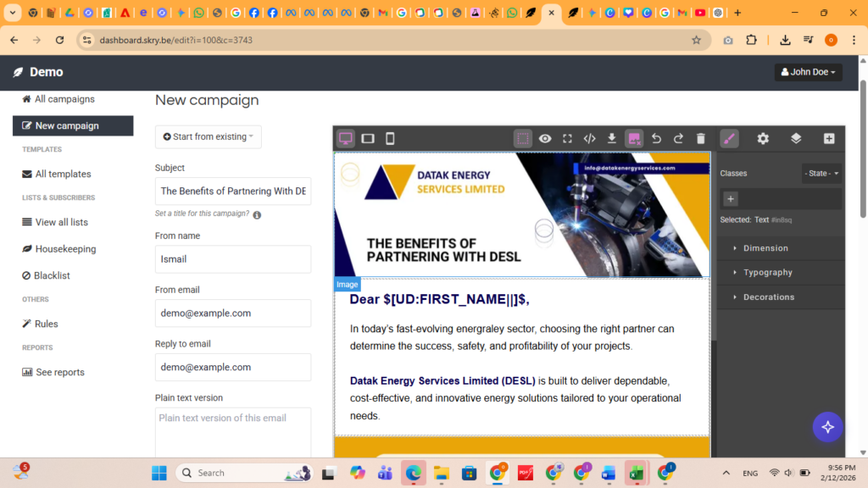Click the download/import template icon

(612, 138)
